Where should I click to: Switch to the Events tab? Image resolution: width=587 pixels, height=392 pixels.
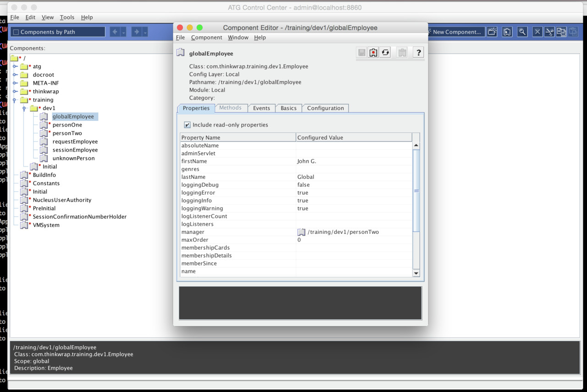click(261, 108)
